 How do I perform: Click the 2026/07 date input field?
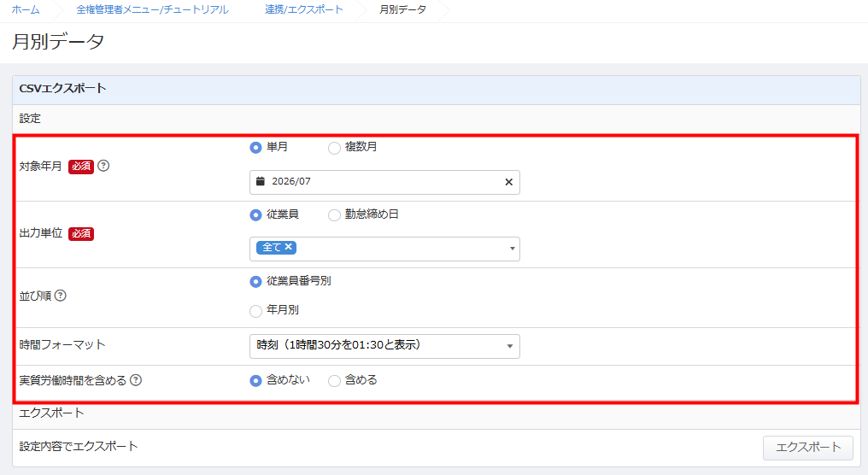pyautogui.click(x=384, y=182)
